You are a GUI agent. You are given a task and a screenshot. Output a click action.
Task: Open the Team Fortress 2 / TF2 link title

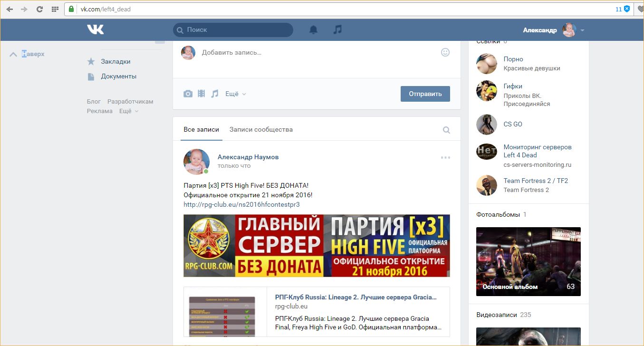pos(536,181)
